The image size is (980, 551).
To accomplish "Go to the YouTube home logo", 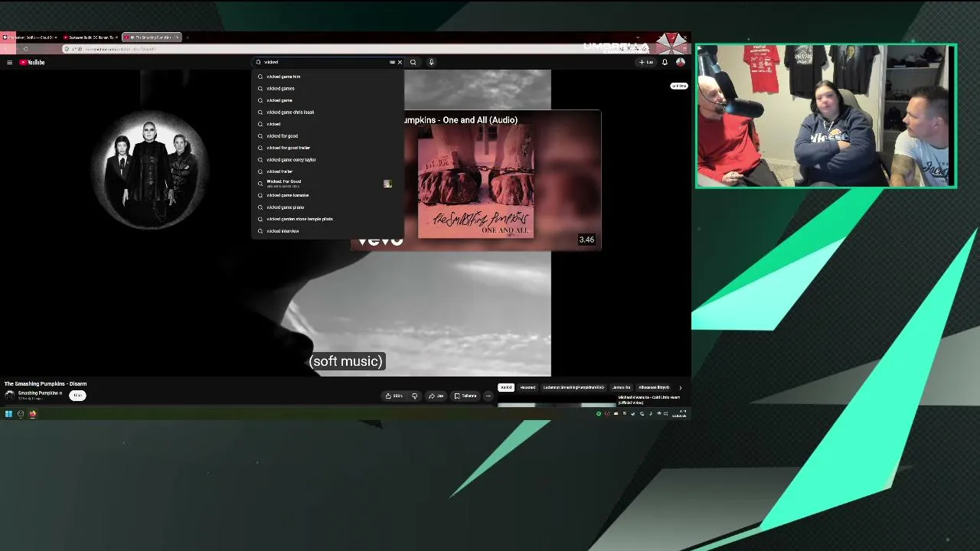I will click(x=32, y=62).
